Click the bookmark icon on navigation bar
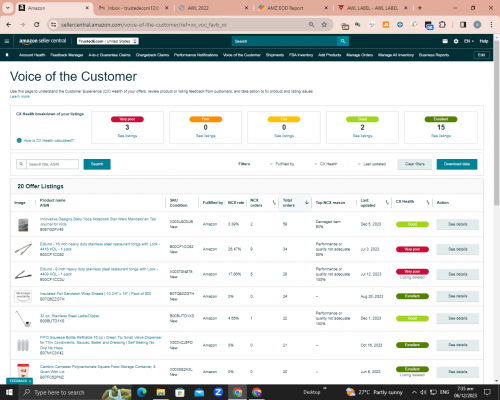The height and width of the screenshot is (400, 500). coord(7,55)
